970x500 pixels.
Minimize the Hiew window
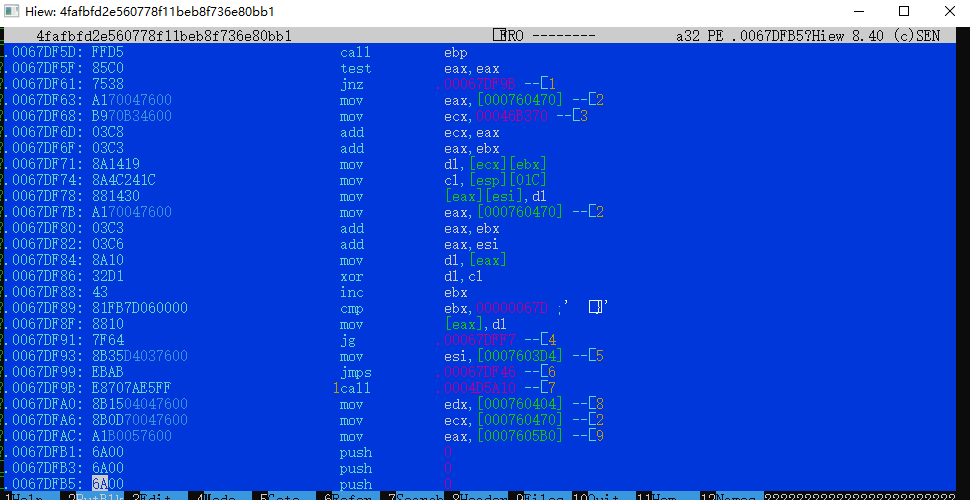[x=858, y=11]
